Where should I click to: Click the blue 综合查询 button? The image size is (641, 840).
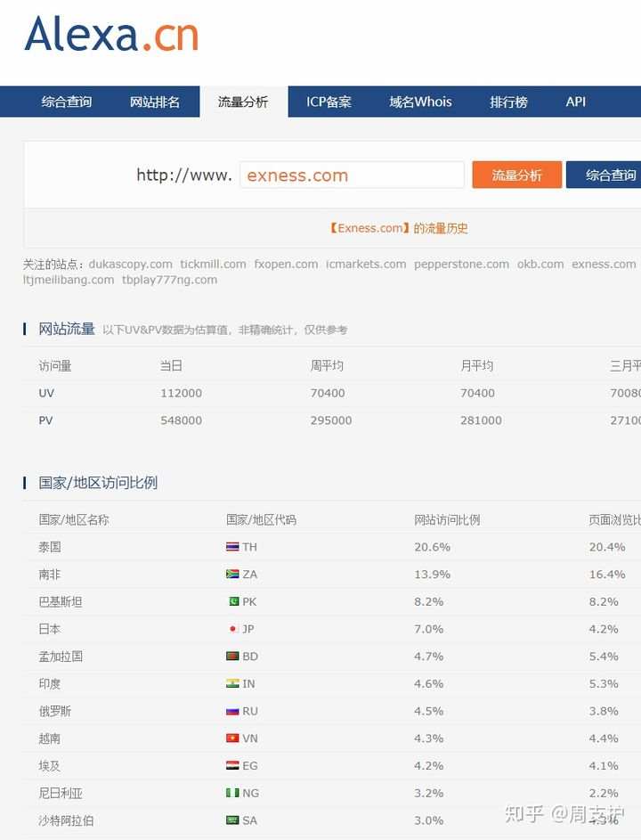pyautogui.click(x=604, y=175)
